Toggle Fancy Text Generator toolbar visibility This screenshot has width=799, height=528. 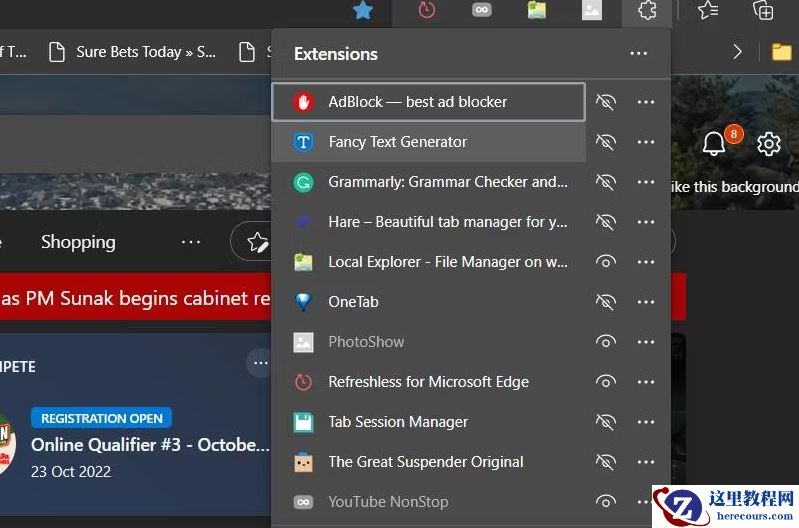click(x=606, y=142)
